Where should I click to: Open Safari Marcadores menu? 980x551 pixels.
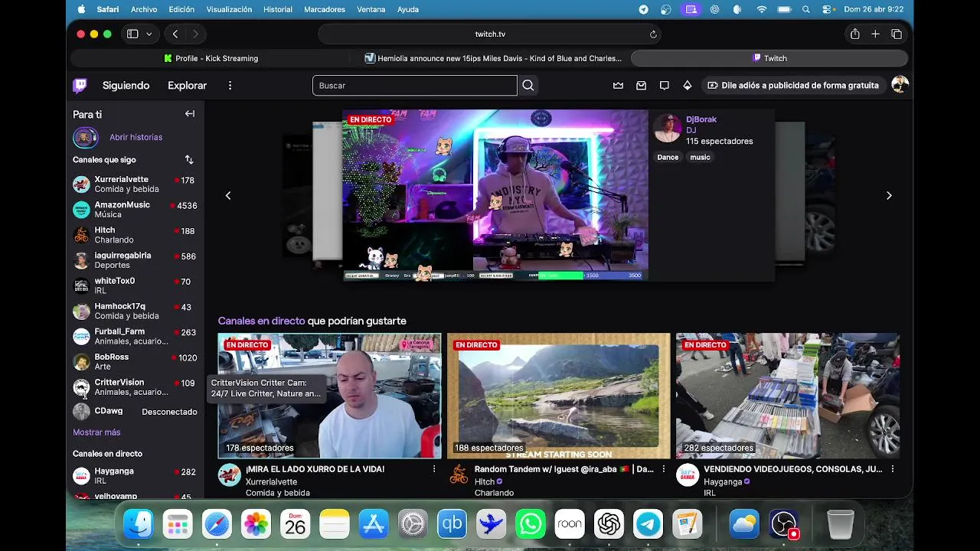click(325, 9)
